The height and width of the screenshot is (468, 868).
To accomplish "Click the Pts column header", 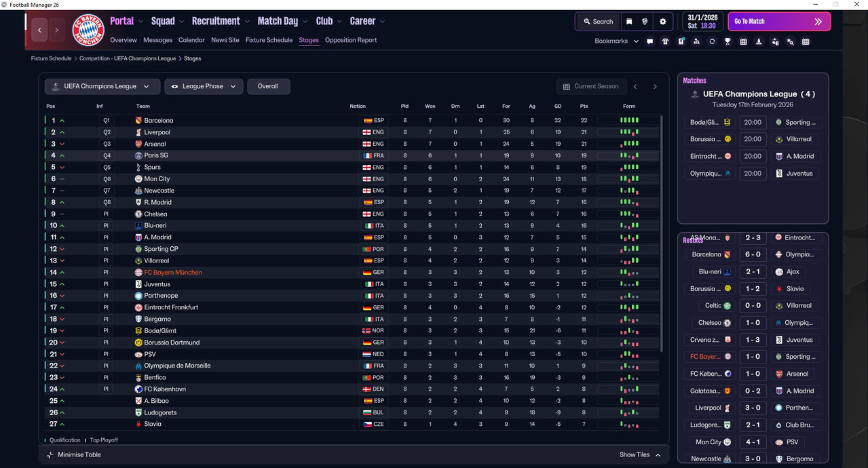I will pos(584,106).
